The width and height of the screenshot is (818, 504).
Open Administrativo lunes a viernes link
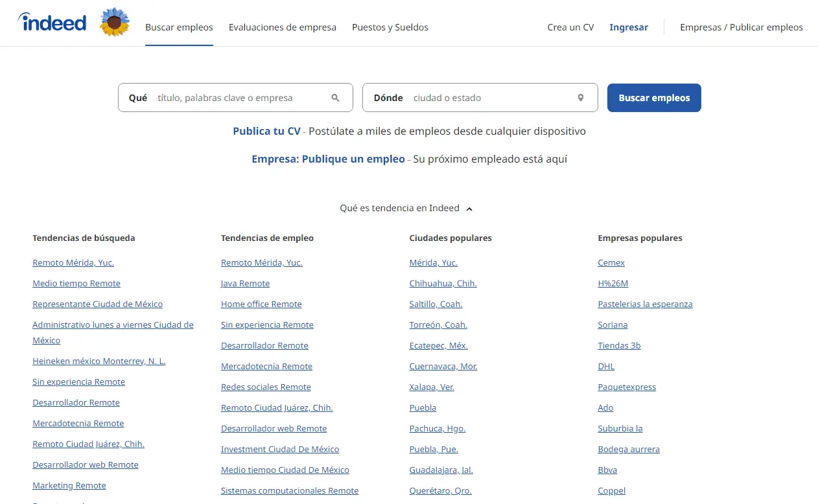(113, 332)
